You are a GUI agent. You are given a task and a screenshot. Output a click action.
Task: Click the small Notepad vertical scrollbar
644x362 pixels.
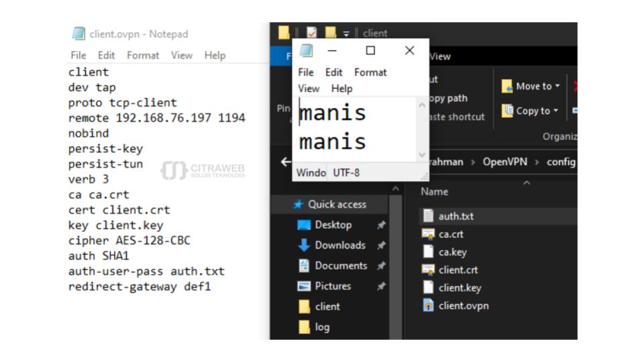pos(422,129)
